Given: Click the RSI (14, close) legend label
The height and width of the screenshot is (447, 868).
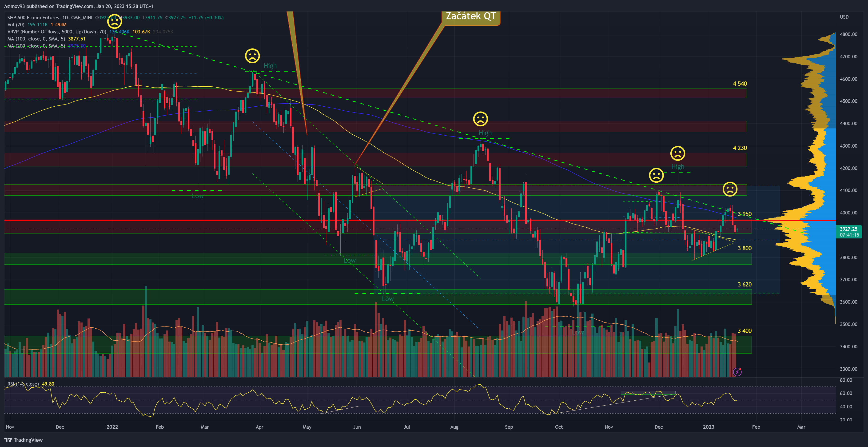Looking at the screenshot, I should (x=23, y=384).
